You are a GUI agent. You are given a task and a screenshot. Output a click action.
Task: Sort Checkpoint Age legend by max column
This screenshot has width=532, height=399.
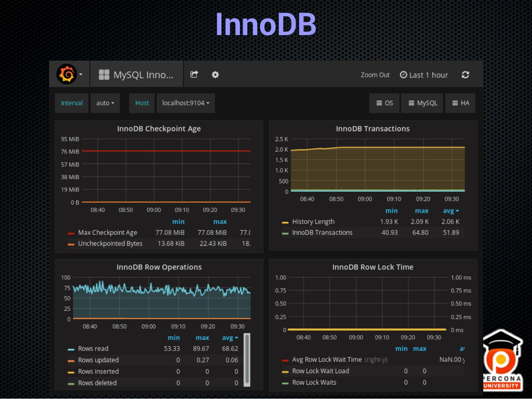pos(220,222)
